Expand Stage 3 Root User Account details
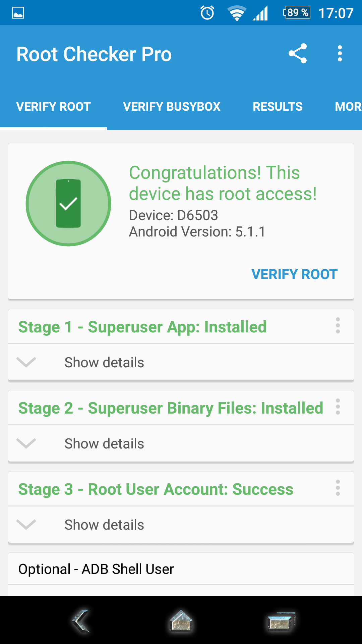362x644 pixels. [x=104, y=525]
